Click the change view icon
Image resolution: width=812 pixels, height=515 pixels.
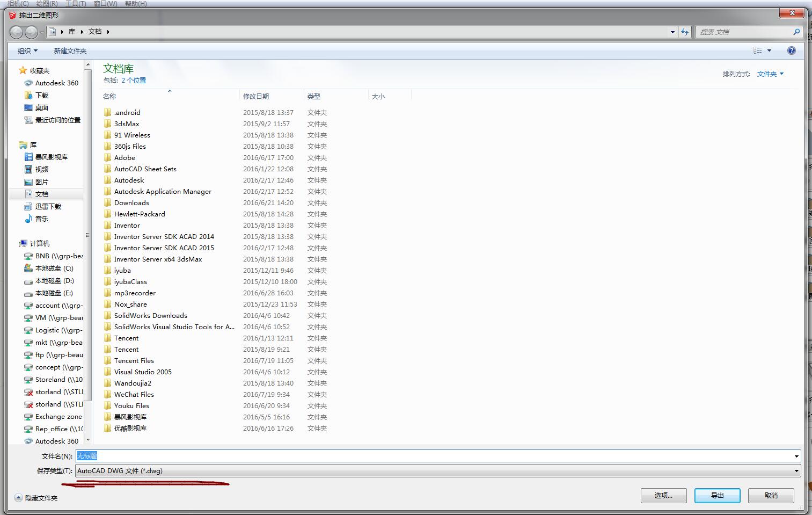pyautogui.click(x=758, y=50)
